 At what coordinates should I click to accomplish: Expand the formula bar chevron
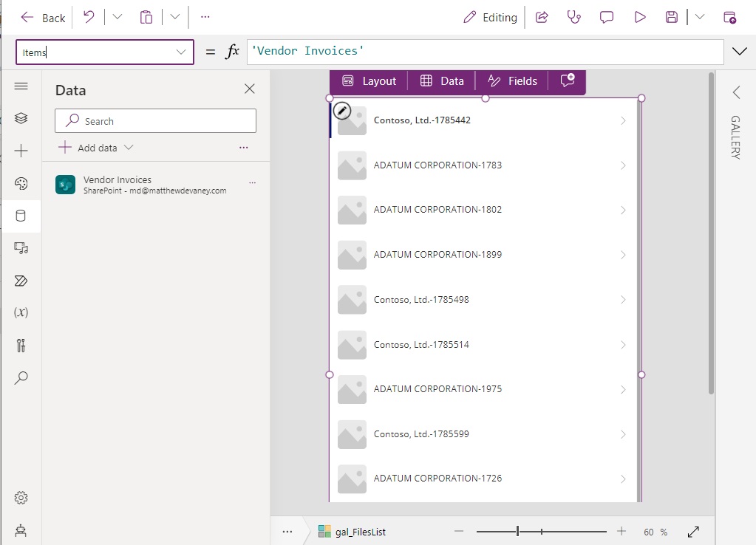pyautogui.click(x=738, y=51)
